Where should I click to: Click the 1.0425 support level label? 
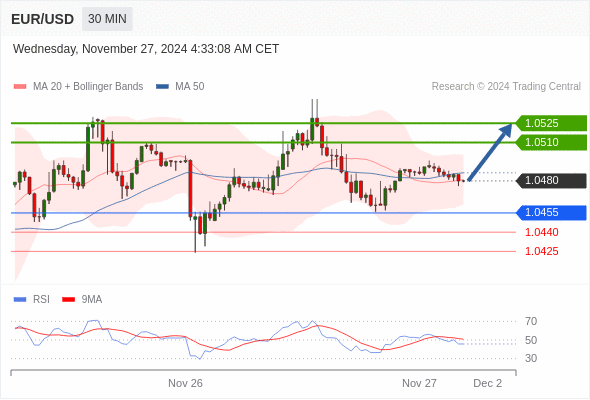coord(541,251)
